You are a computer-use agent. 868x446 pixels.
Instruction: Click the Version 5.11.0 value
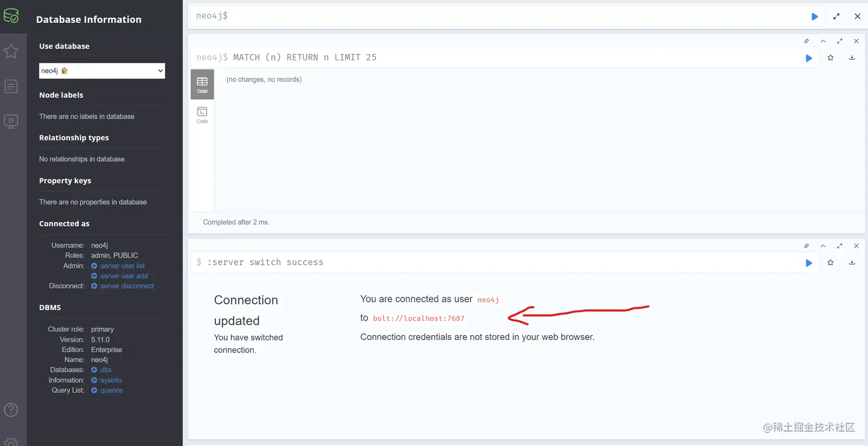100,340
